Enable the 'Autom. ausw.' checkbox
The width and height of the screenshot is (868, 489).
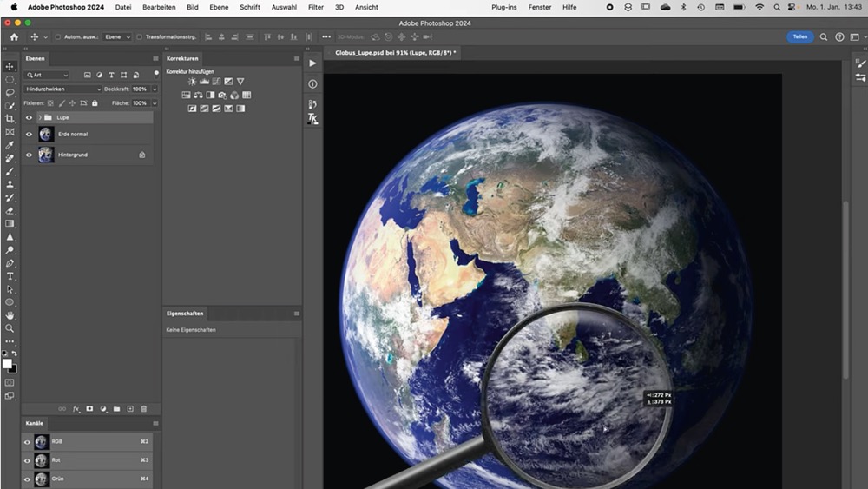(58, 37)
